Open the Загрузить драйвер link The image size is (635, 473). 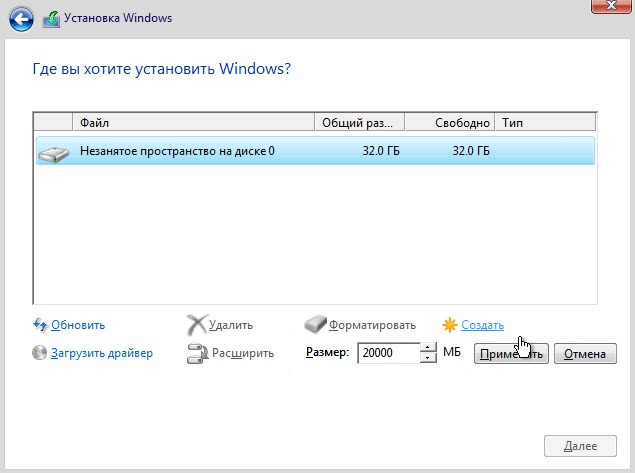pos(102,353)
